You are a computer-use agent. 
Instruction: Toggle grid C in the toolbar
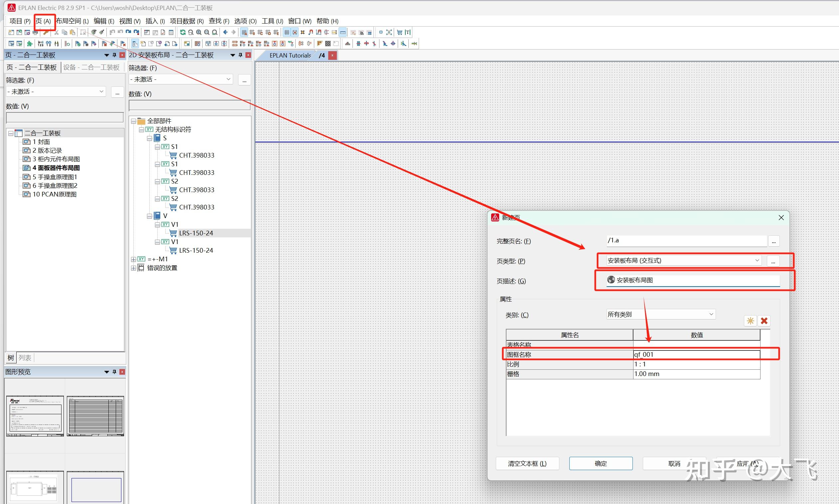tap(260, 32)
